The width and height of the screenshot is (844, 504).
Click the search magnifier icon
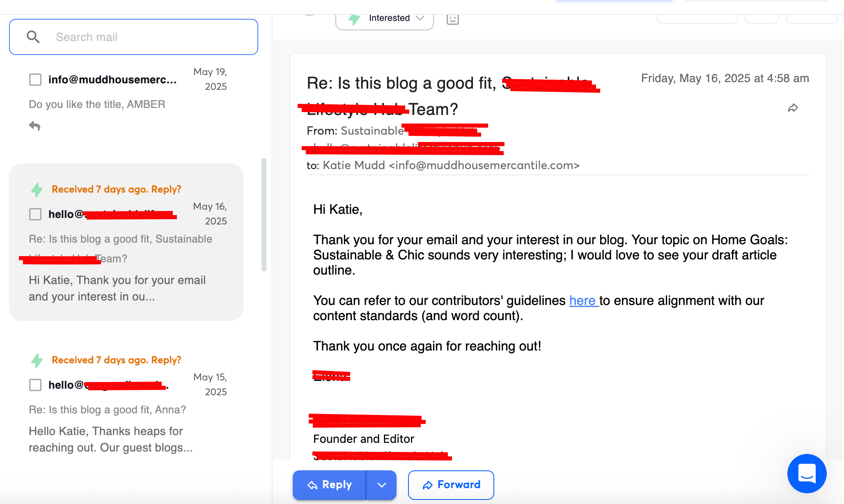(x=33, y=37)
